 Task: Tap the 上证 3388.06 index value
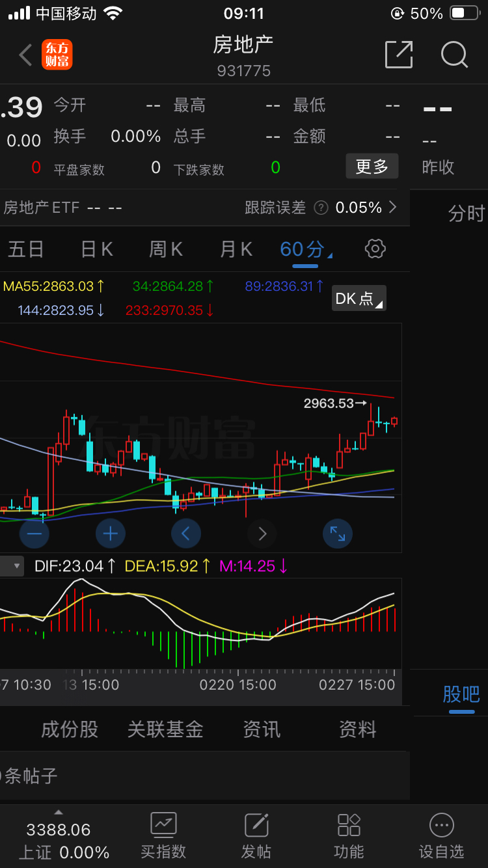coord(59,830)
